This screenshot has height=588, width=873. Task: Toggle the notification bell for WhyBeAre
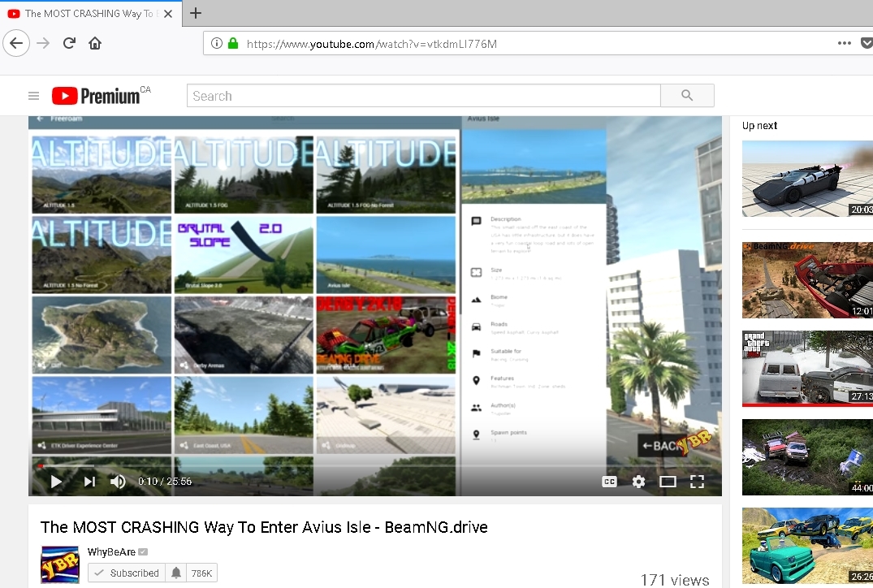(x=176, y=573)
